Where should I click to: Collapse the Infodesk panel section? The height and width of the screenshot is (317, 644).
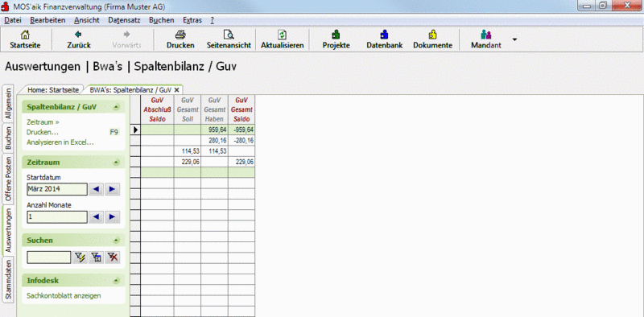(x=116, y=281)
